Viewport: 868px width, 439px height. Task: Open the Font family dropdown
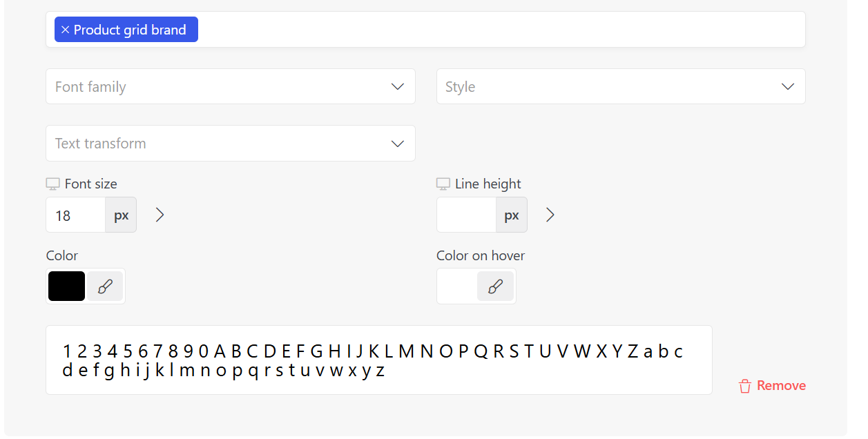tap(231, 86)
